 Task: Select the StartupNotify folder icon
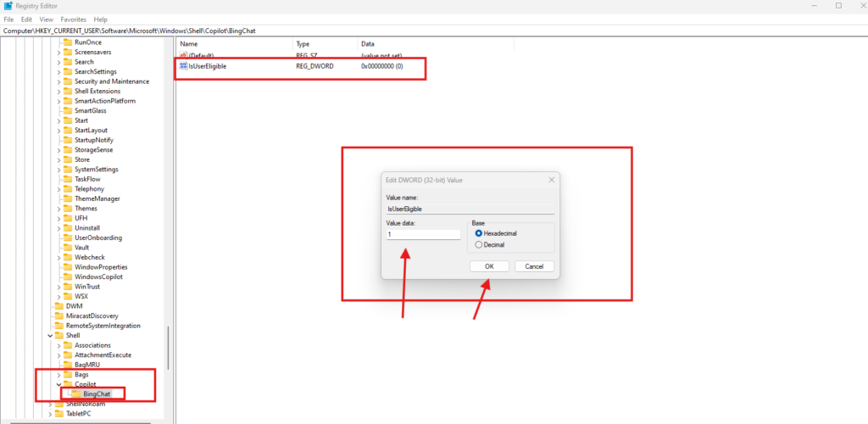pyautogui.click(x=68, y=140)
